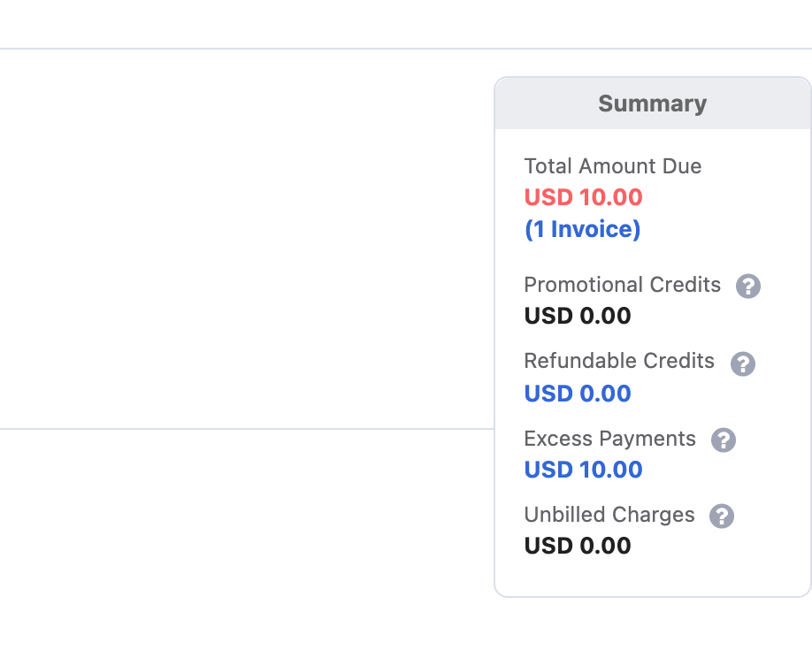Click the red Total Amount Due value

(x=583, y=197)
